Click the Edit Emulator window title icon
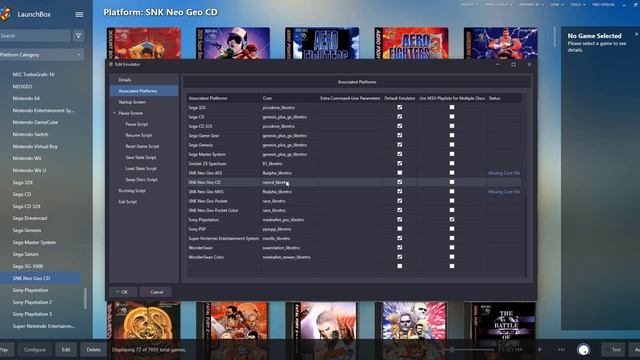This screenshot has height=360, width=640. [x=111, y=64]
